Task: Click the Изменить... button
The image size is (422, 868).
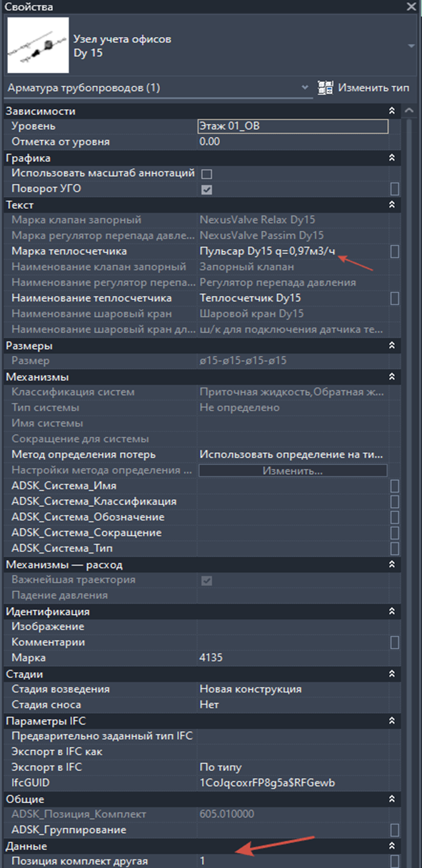Action: click(x=293, y=471)
